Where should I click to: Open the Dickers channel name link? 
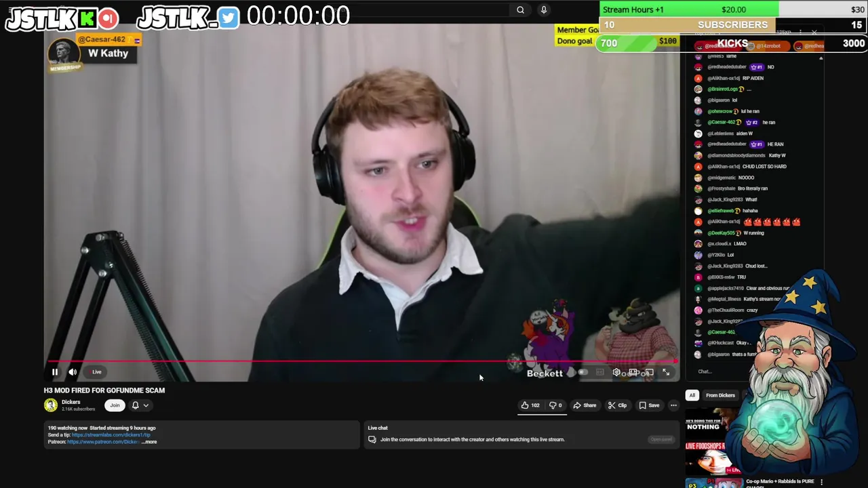[x=71, y=402]
